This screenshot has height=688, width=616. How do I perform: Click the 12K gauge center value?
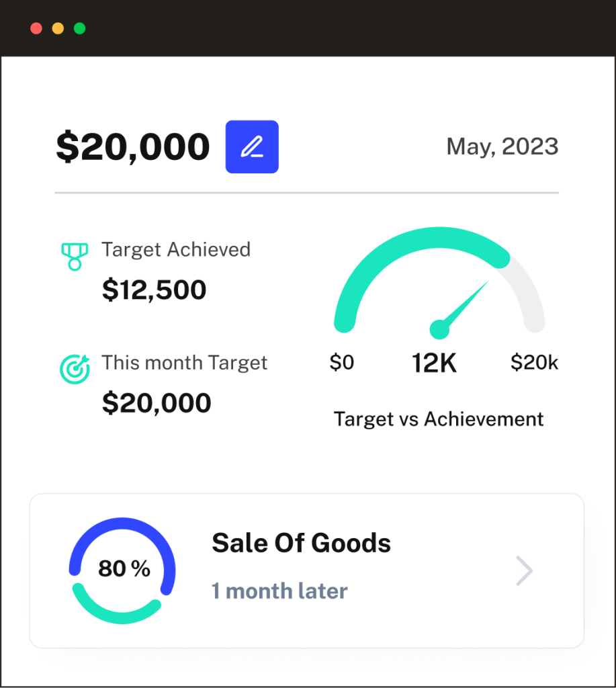434,363
